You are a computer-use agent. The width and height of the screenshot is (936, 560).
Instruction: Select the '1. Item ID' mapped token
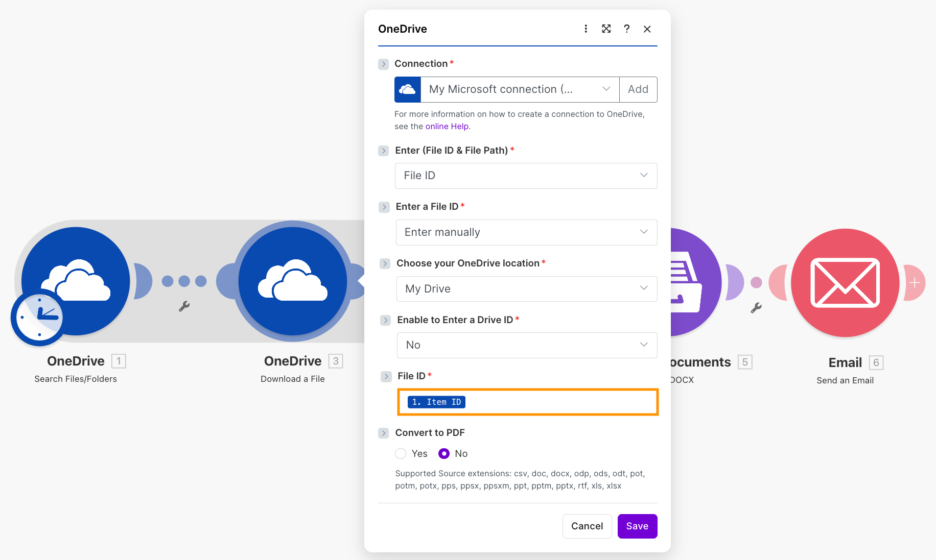[436, 402]
